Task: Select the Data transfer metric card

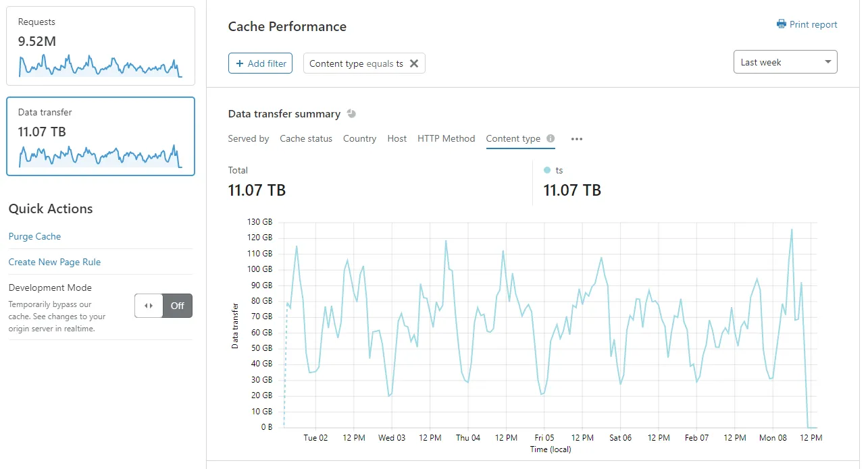Action: (100, 136)
